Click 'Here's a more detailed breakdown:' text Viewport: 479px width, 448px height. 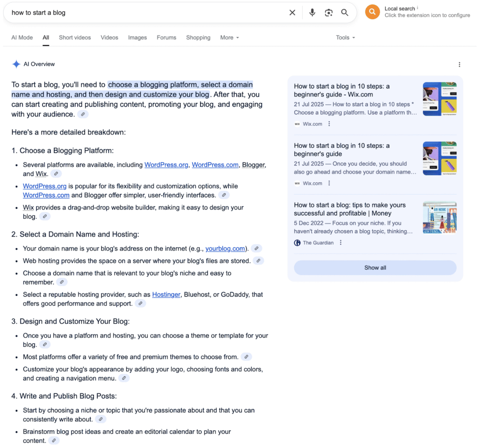click(x=68, y=132)
